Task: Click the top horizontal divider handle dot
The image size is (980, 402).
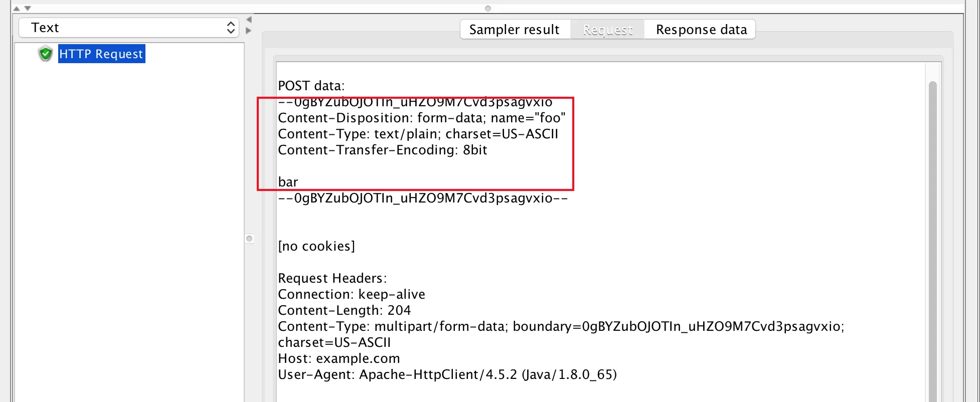Action: click(x=487, y=9)
